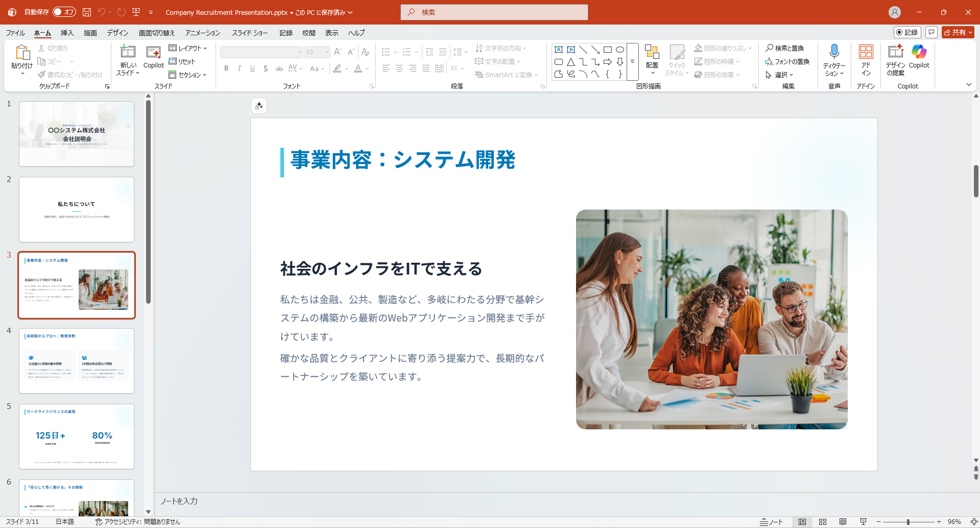Click the Designer suggestions icon
Viewport: 980px width, 528px height.
[895, 52]
